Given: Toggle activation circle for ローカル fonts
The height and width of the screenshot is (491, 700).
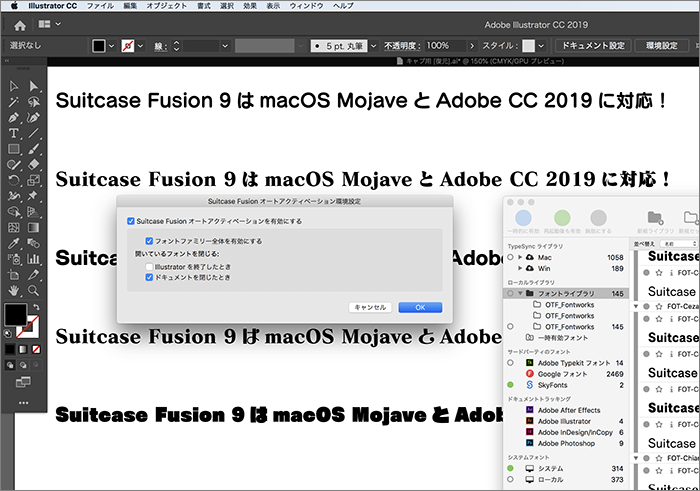Looking at the screenshot, I should (510, 479).
